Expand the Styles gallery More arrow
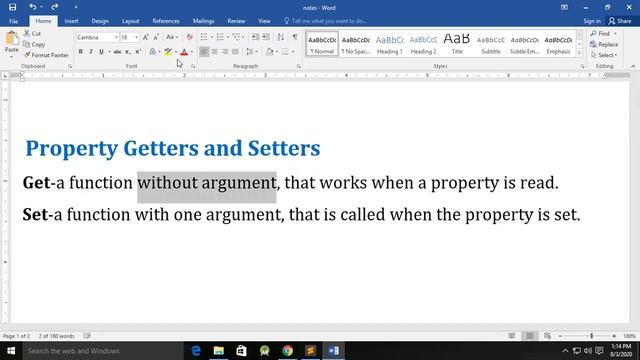Screen dimensions: 640x360 (579, 53)
